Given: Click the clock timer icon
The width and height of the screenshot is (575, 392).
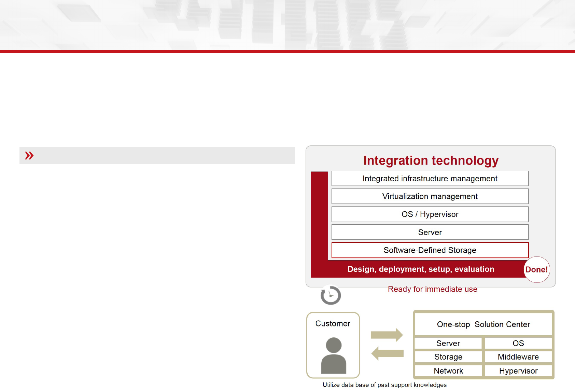Looking at the screenshot, I should point(331,295).
